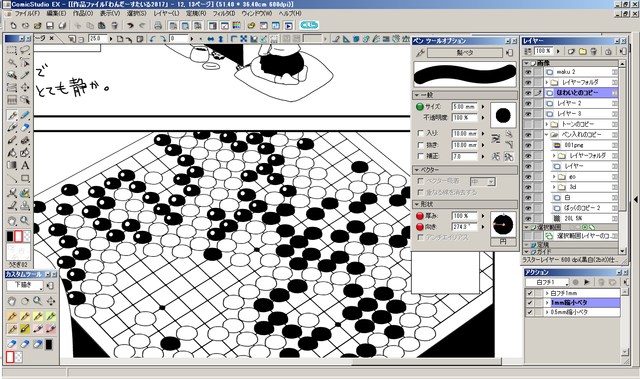Select the gradient tool

[12, 165]
